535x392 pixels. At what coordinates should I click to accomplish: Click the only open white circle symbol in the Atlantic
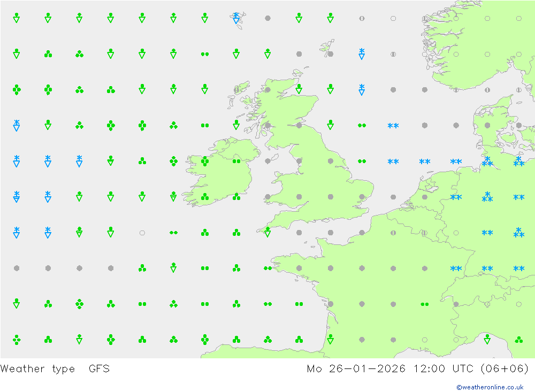(142, 233)
